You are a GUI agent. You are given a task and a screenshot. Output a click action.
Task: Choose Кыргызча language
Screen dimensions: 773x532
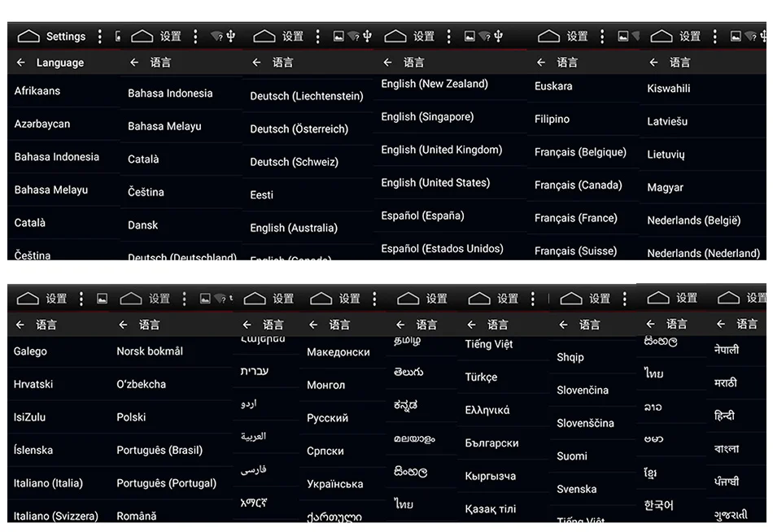(x=491, y=477)
